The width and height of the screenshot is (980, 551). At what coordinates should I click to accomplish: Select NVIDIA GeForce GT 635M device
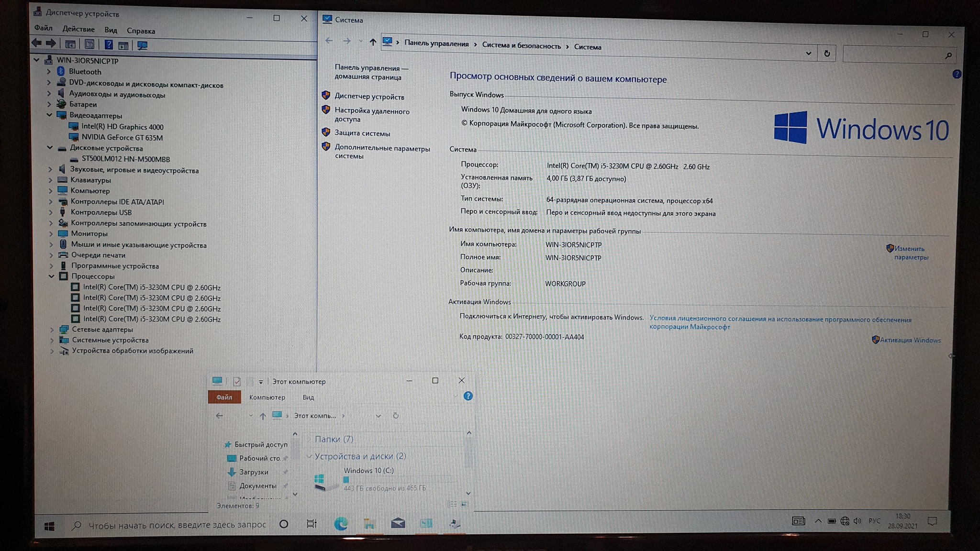coord(122,137)
